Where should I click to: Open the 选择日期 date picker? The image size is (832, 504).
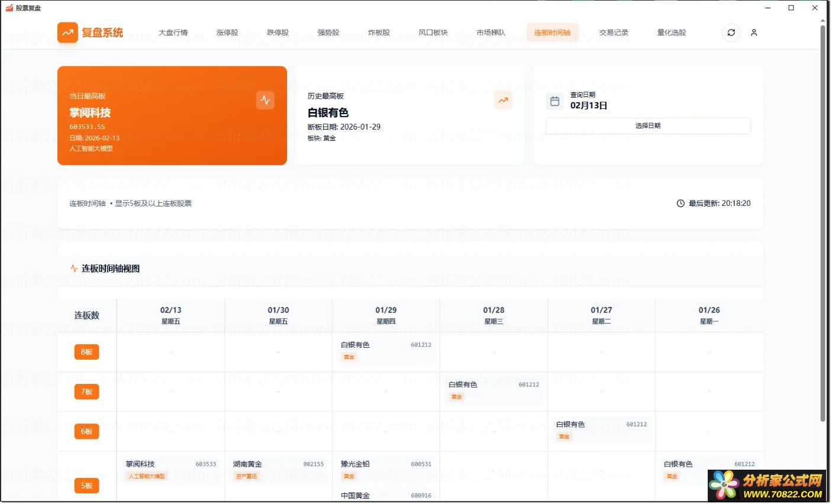(x=647, y=126)
